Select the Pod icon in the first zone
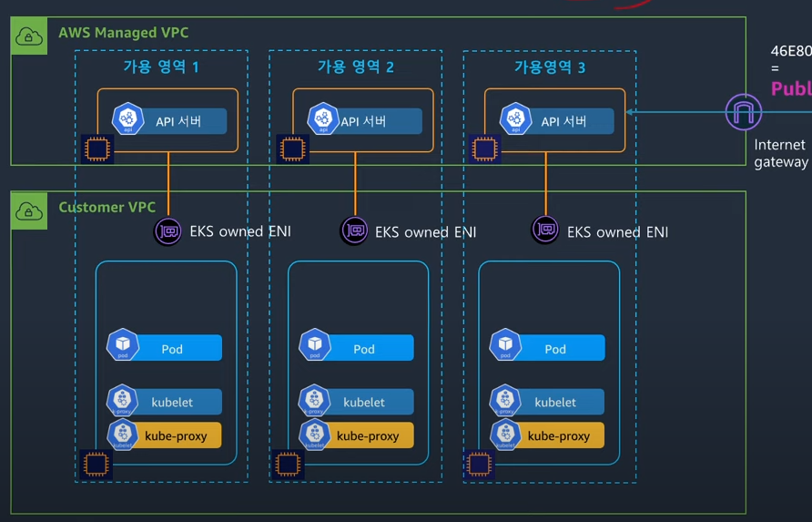The height and width of the screenshot is (522, 812). coord(122,346)
